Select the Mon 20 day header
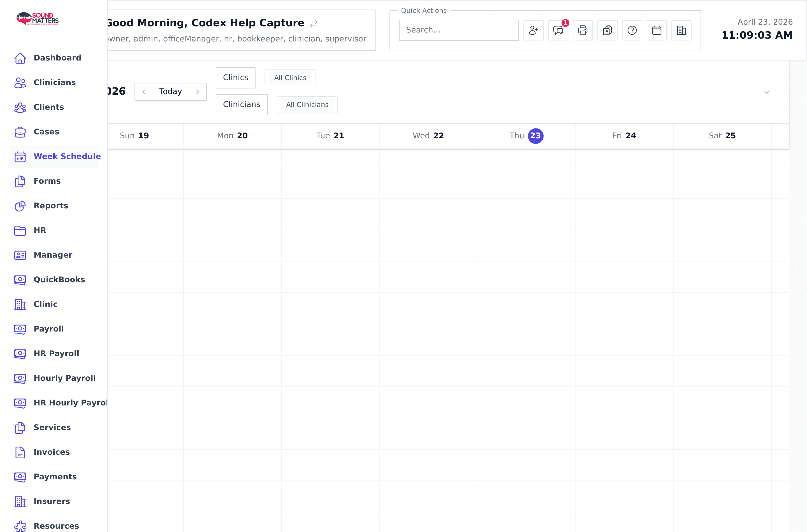 pos(233,136)
